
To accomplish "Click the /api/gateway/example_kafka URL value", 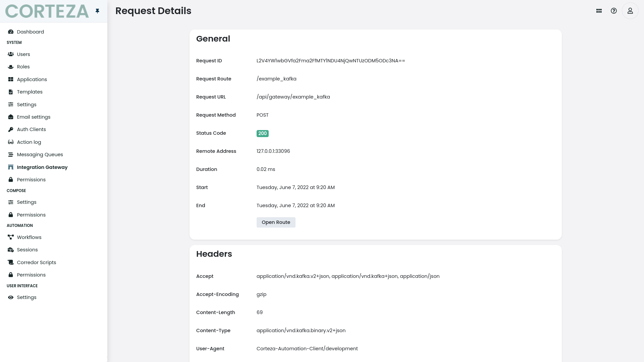I will coord(293,97).
